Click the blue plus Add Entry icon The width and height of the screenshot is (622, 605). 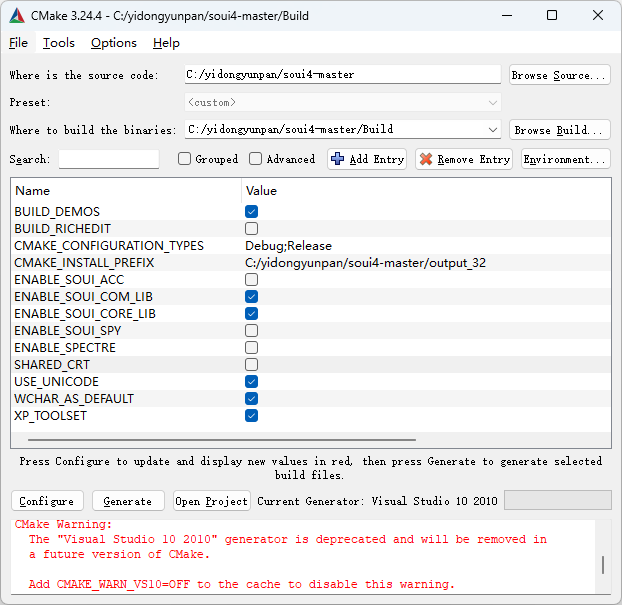coord(337,159)
